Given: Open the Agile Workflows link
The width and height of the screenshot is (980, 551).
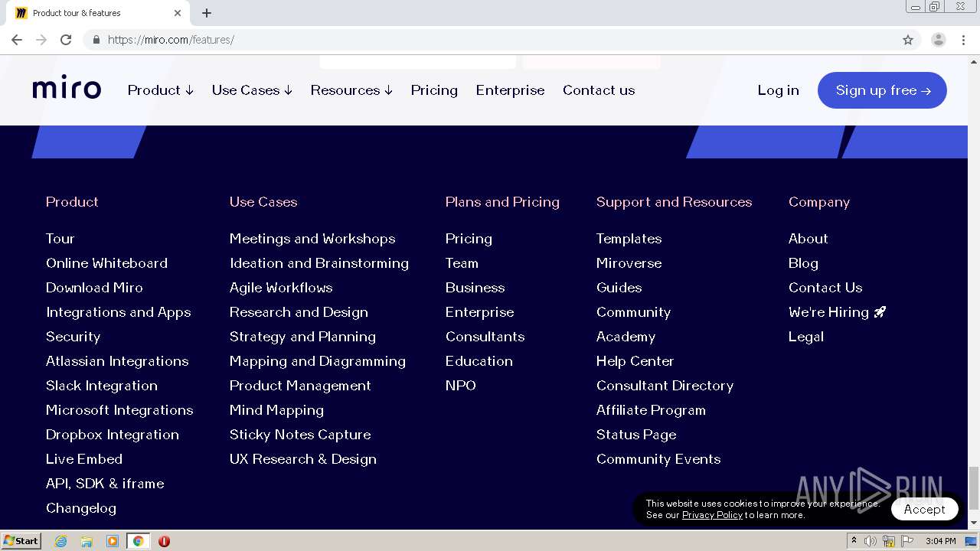Looking at the screenshot, I should coord(281,288).
